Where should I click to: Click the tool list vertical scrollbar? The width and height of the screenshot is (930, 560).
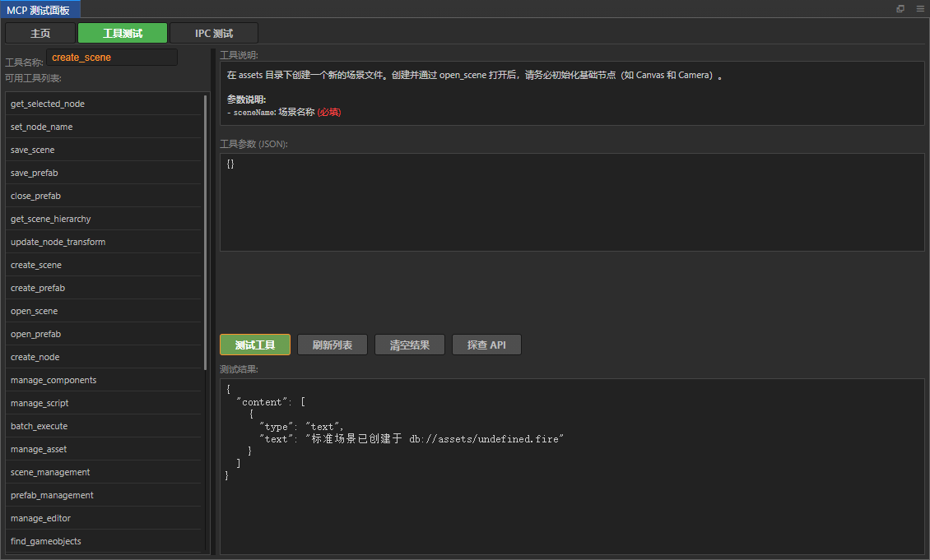coord(206,232)
